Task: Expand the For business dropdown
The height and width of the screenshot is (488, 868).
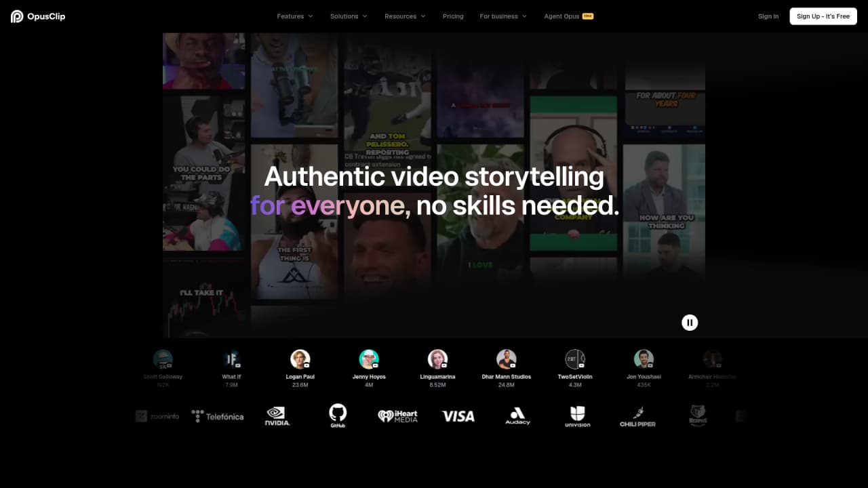Action: click(x=503, y=16)
